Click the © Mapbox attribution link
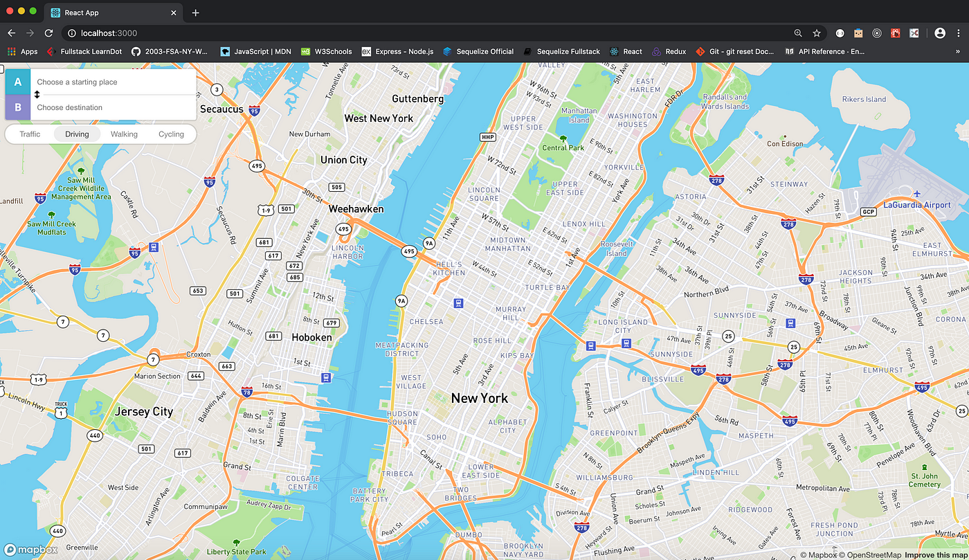Screen dimensions: 969x560 819,554
